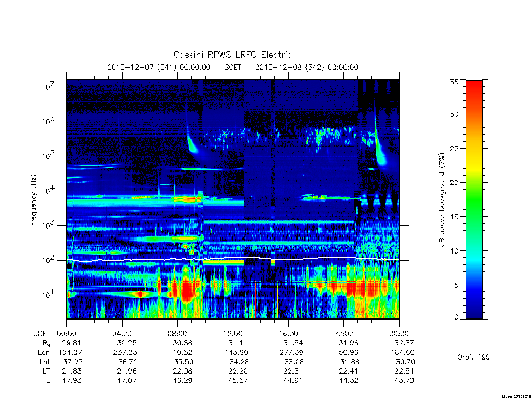This screenshot has width=532, height=399.
Task: Click the Rs value 30.68
Action: 182,343
